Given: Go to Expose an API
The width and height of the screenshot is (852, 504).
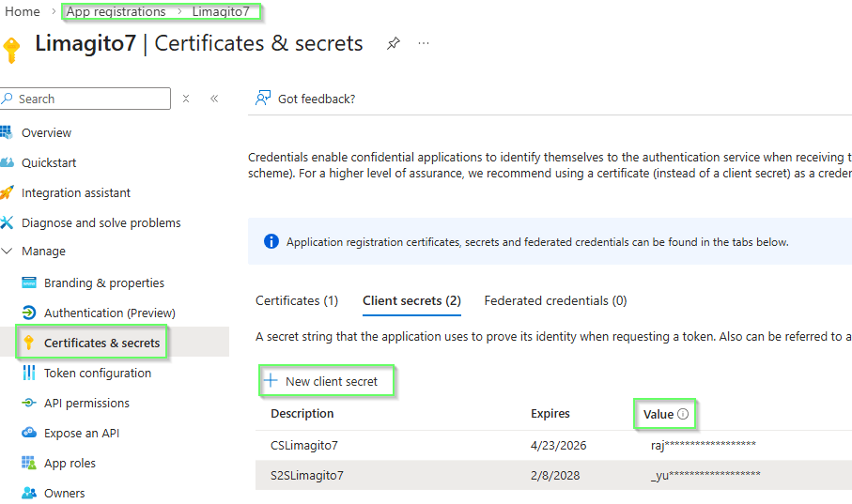Looking at the screenshot, I should tap(82, 433).
